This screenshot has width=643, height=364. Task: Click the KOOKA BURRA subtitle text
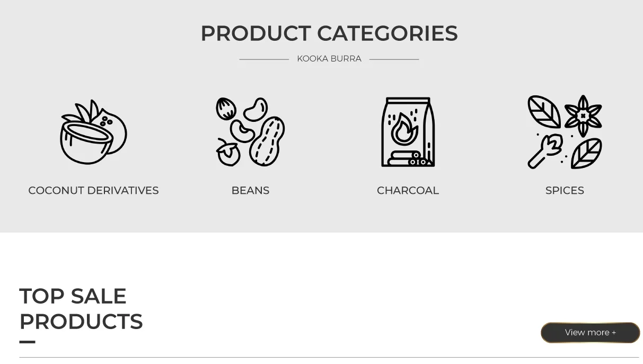point(329,59)
